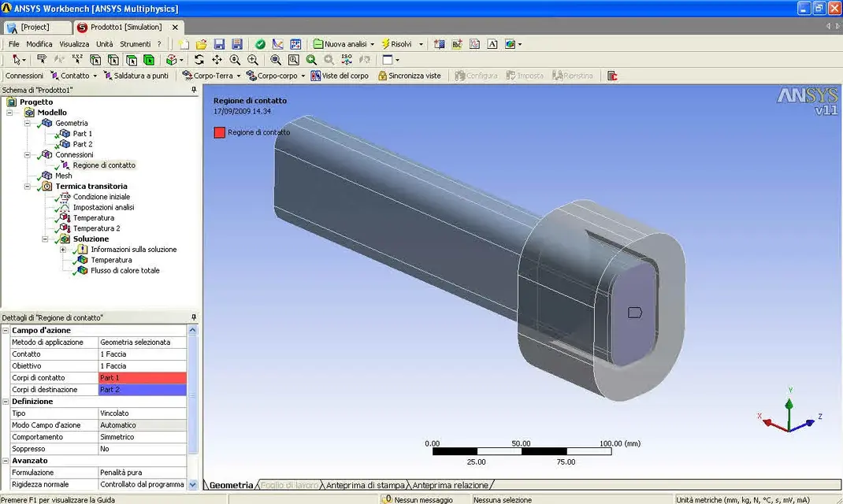The image size is (843, 504).
Task: Select the body selection filter
Action: [149, 60]
